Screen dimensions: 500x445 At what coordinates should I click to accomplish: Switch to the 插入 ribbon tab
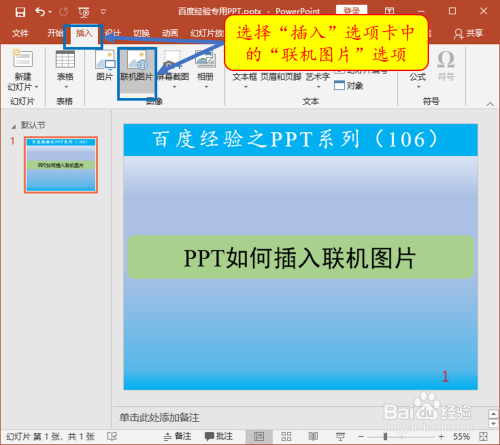pyautogui.click(x=84, y=33)
